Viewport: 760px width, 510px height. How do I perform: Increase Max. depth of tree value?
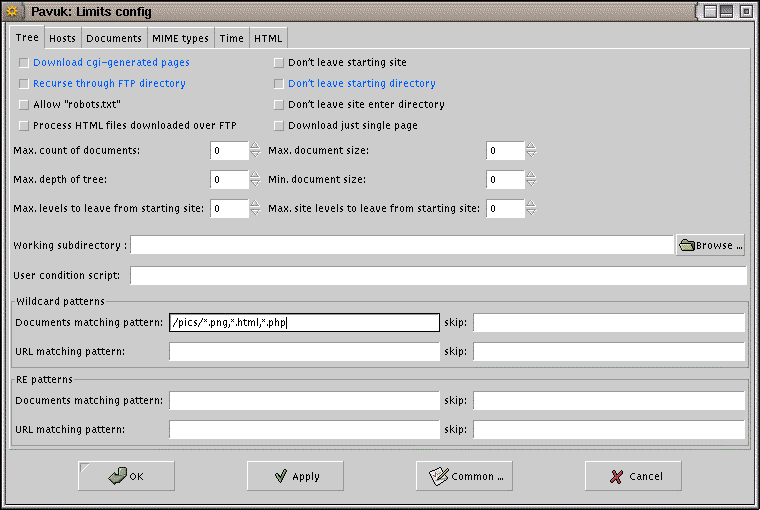tap(255, 175)
